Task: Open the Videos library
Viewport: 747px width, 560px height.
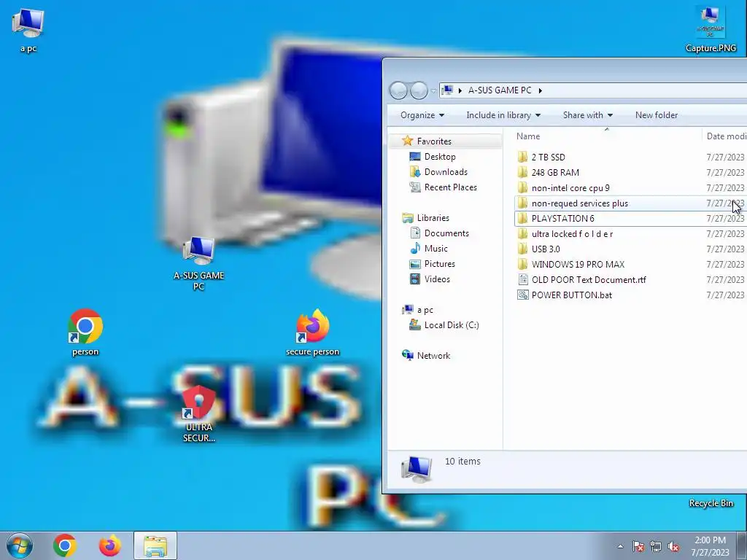Action: (437, 279)
